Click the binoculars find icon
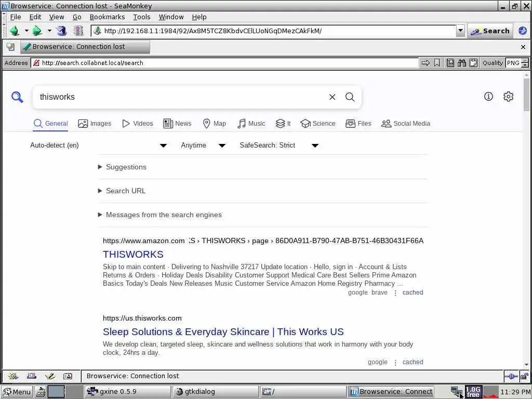Screen dimensions: 532x399 [x=462, y=63]
